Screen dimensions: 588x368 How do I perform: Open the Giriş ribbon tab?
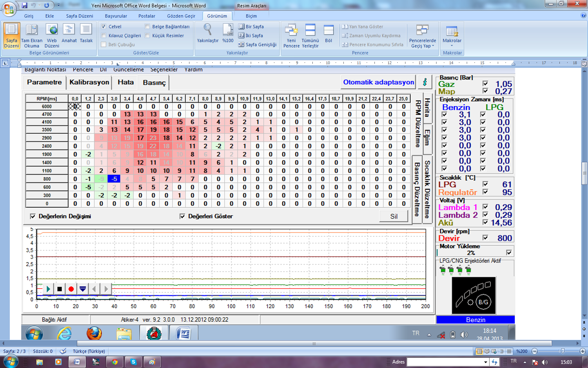click(x=29, y=16)
